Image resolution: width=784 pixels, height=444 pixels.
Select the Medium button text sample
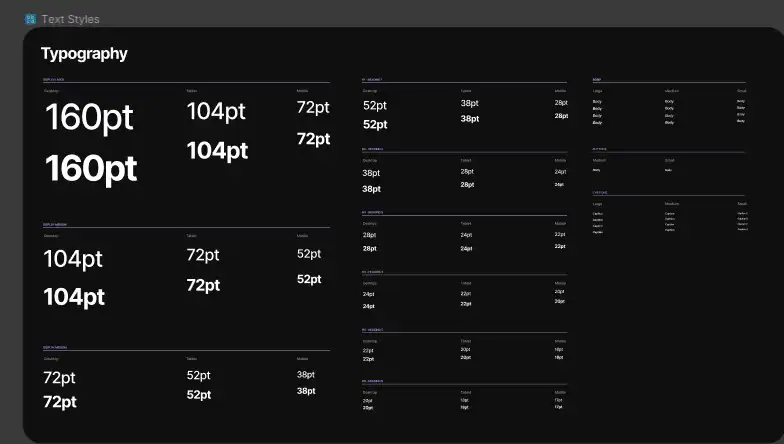[596, 170]
